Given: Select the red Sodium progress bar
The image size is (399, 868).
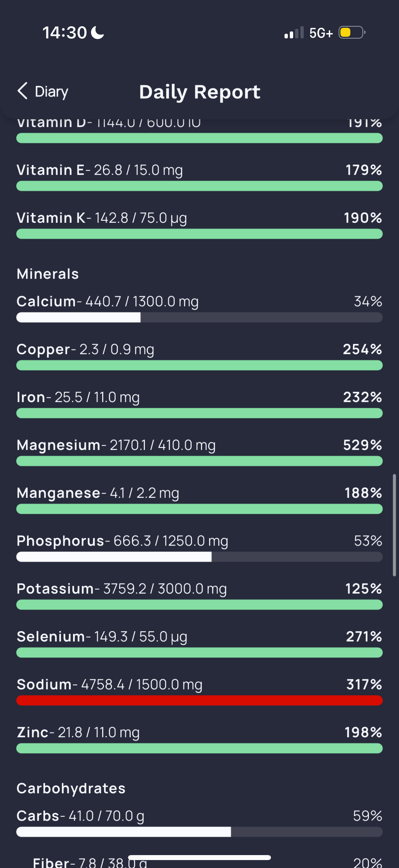Looking at the screenshot, I should click(x=199, y=700).
